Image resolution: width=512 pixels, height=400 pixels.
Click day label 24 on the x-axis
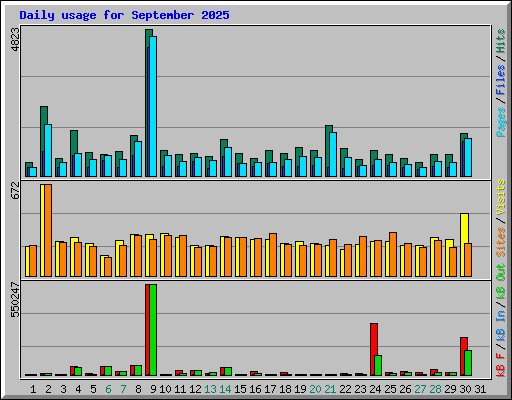[x=375, y=389]
